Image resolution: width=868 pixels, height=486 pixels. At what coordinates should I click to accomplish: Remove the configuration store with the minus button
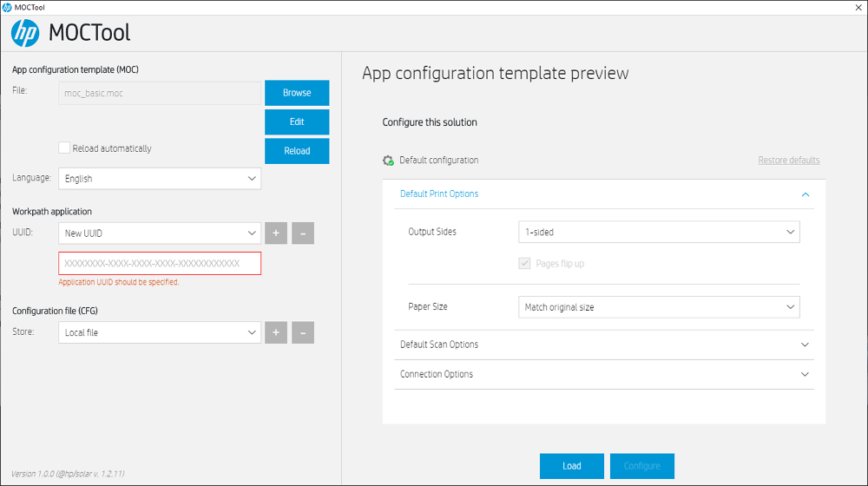(x=303, y=332)
